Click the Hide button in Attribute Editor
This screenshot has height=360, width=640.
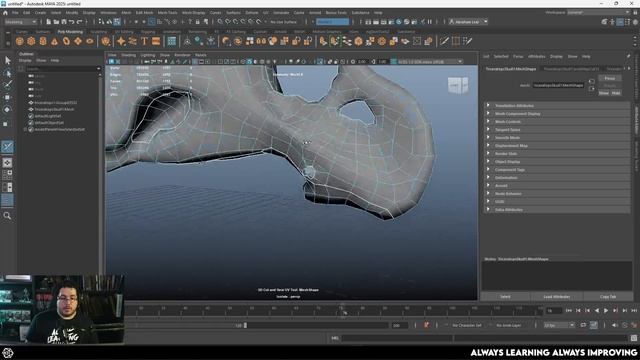(x=616, y=93)
